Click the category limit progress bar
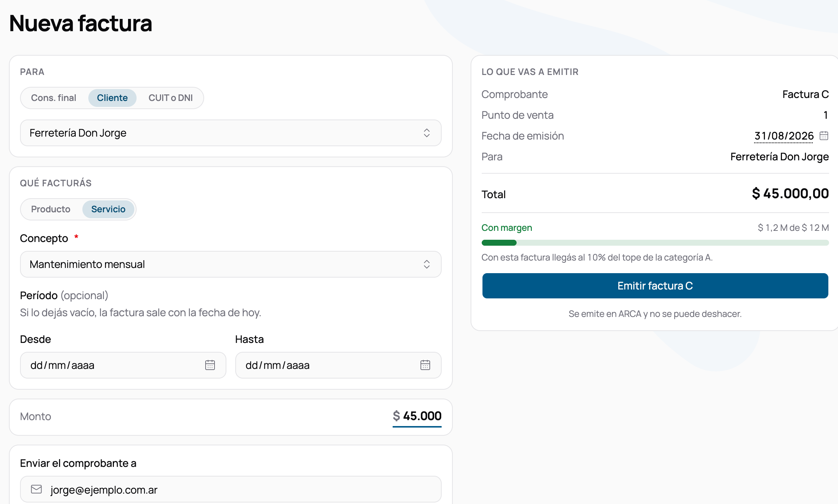 [x=655, y=243]
